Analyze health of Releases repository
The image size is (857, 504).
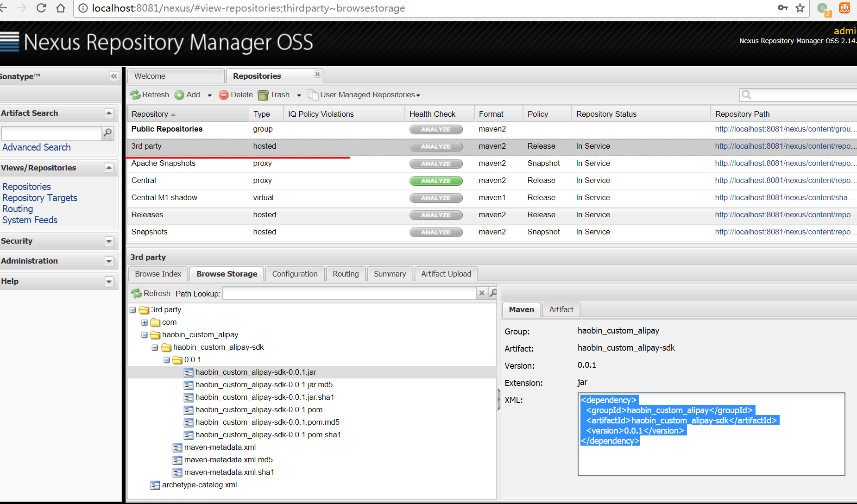(436, 215)
